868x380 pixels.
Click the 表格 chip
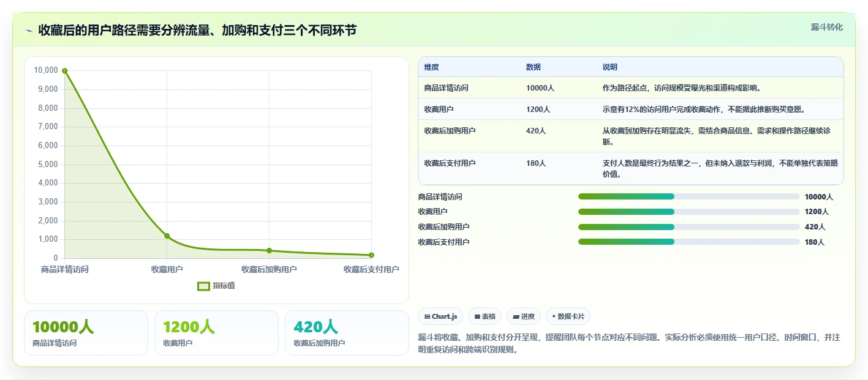485,316
